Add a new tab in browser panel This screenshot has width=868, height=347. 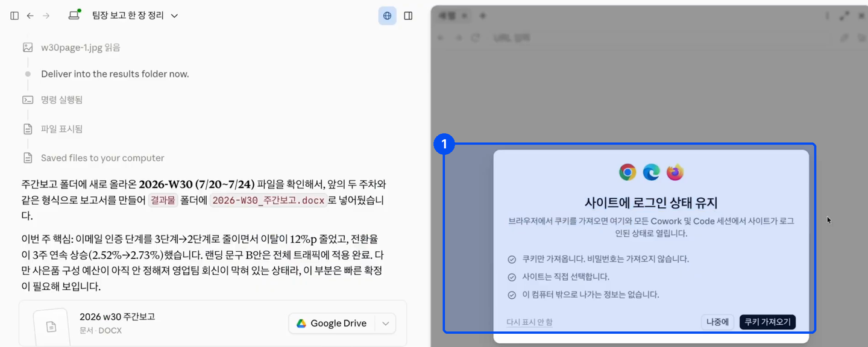[x=482, y=16]
